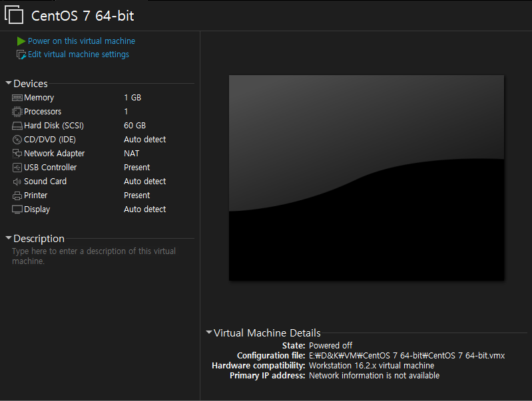Select the Network Adapter label
This screenshot has width=532, height=401.
[55, 154]
